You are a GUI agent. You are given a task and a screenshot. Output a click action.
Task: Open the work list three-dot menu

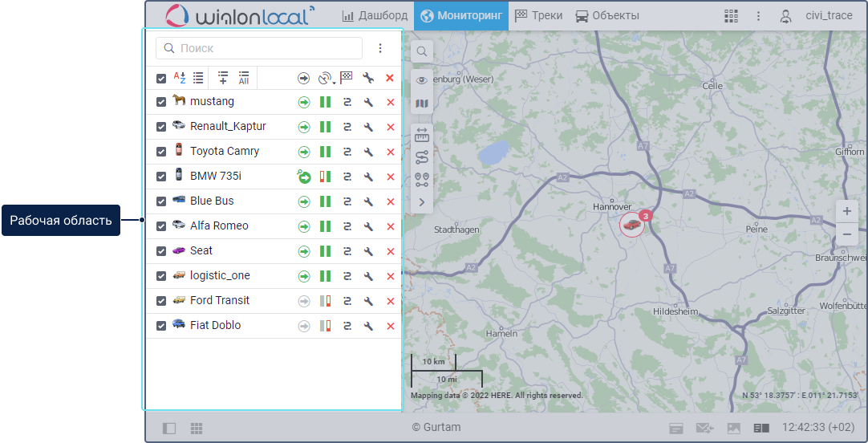380,48
